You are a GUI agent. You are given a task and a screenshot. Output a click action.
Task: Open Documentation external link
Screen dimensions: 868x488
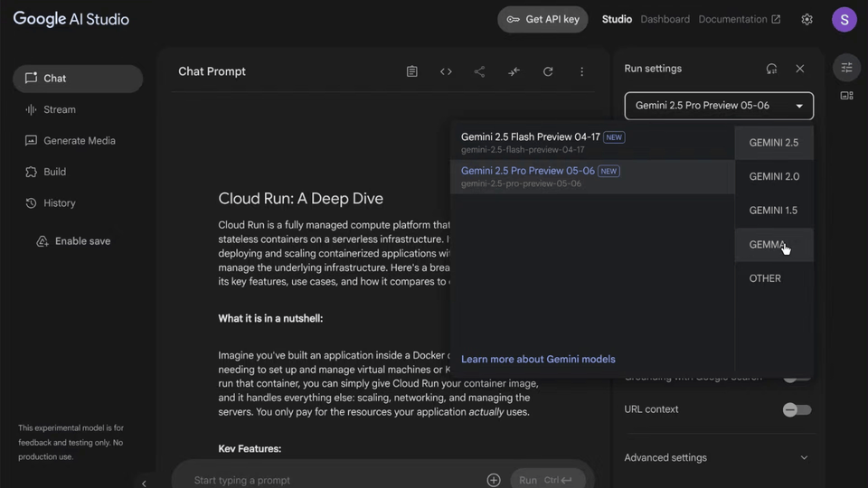pos(739,19)
